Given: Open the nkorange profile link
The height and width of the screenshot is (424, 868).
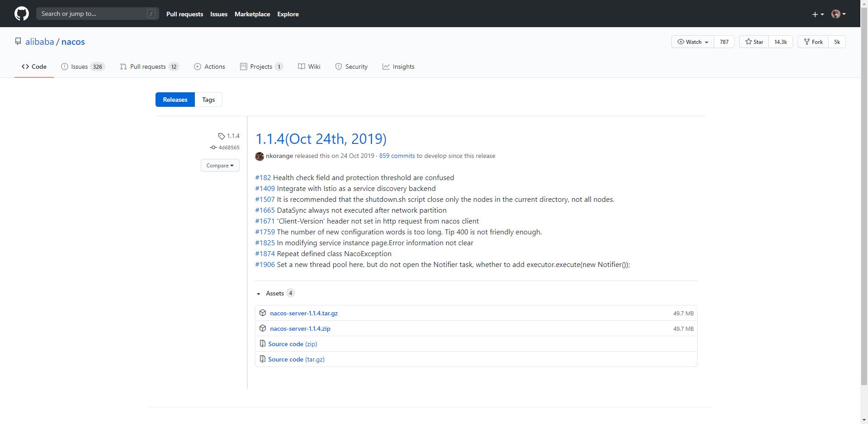Looking at the screenshot, I should [279, 156].
